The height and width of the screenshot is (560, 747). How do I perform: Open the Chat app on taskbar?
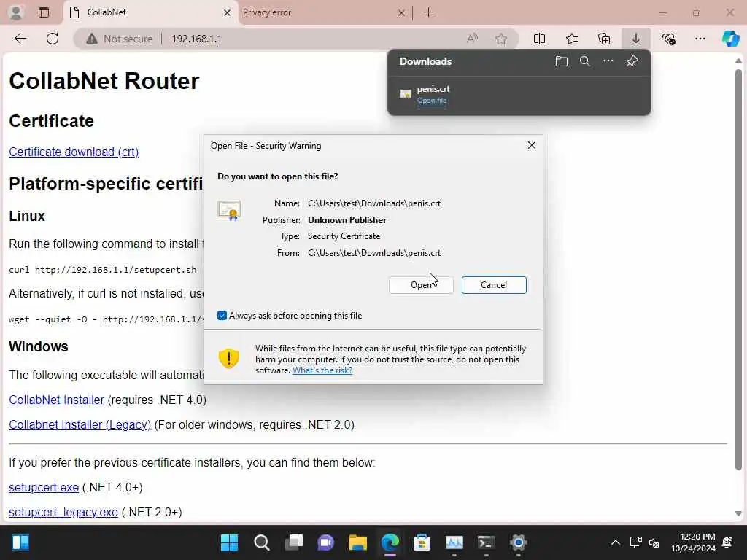pos(326,542)
